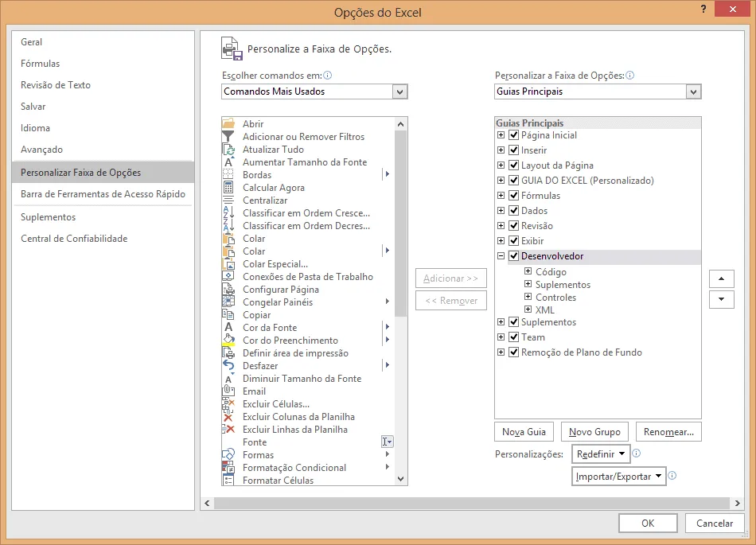
Task: Click the Formatação Condicional icon
Action: point(228,467)
